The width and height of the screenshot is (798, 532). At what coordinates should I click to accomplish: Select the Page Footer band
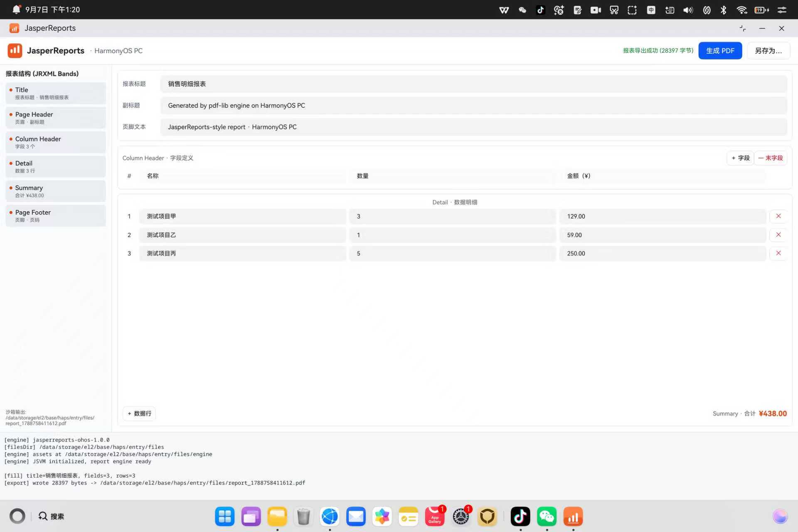(56, 216)
